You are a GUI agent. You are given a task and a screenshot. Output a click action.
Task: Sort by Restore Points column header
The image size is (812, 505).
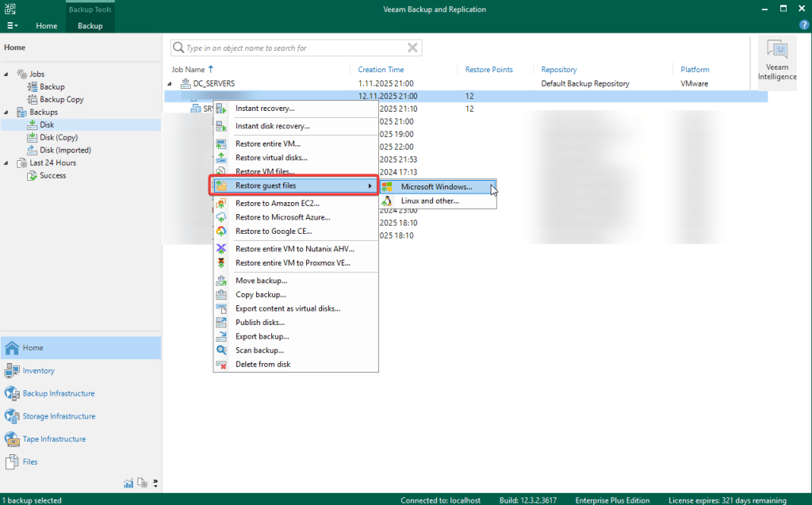click(x=488, y=70)
